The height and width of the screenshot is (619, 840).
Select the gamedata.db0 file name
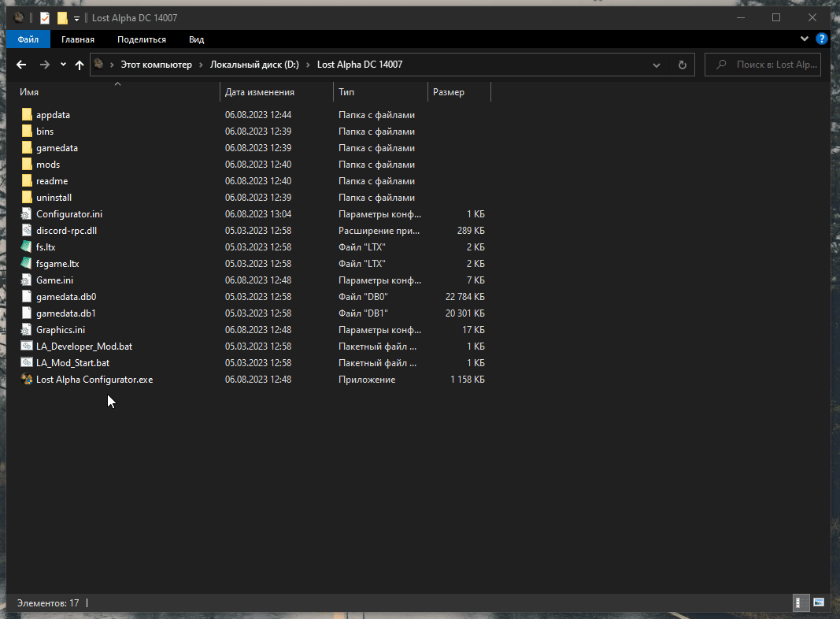[66, 296]
